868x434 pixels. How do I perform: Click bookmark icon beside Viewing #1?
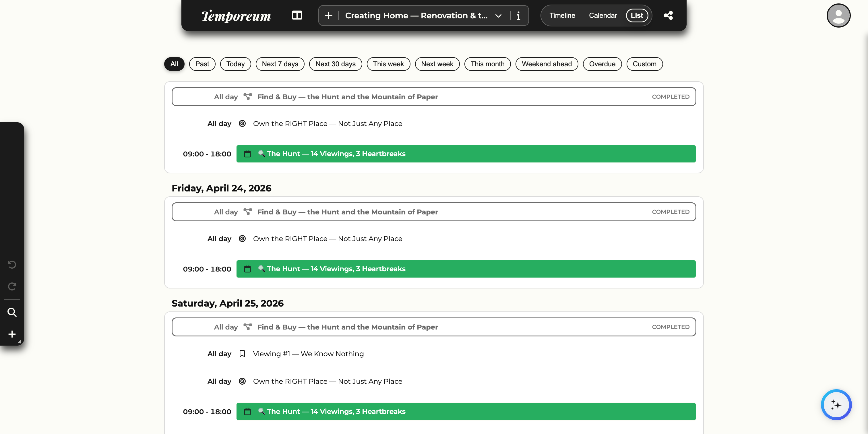click(242, 354)
